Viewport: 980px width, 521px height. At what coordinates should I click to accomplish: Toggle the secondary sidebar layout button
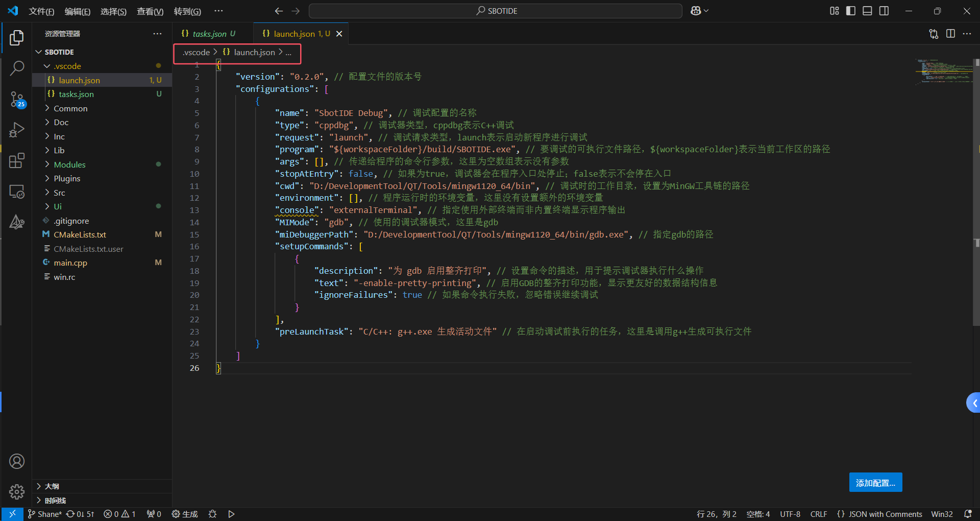click(884, 11)
